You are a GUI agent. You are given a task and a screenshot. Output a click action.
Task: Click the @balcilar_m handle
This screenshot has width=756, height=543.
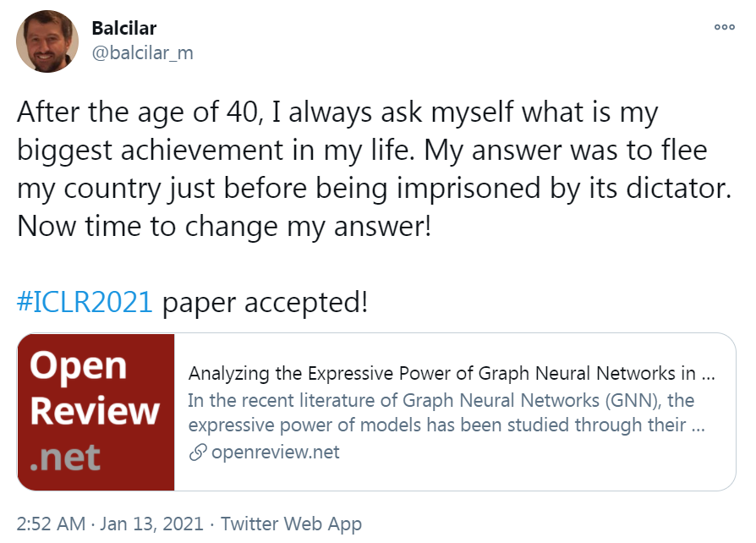pyautogui.click(x=142, y=52)
